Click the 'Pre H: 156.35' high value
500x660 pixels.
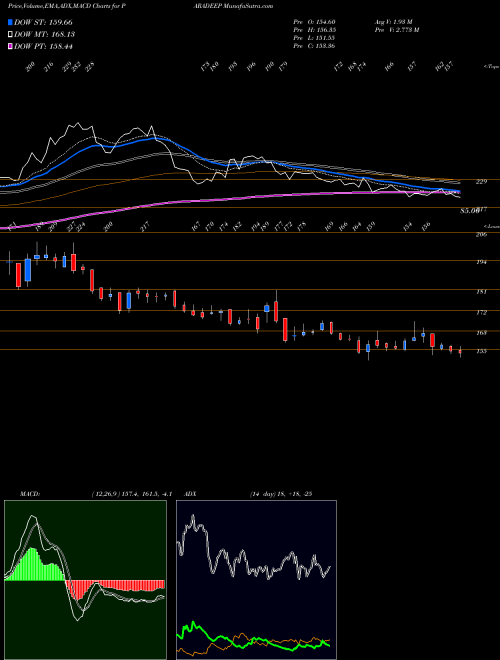314,30
